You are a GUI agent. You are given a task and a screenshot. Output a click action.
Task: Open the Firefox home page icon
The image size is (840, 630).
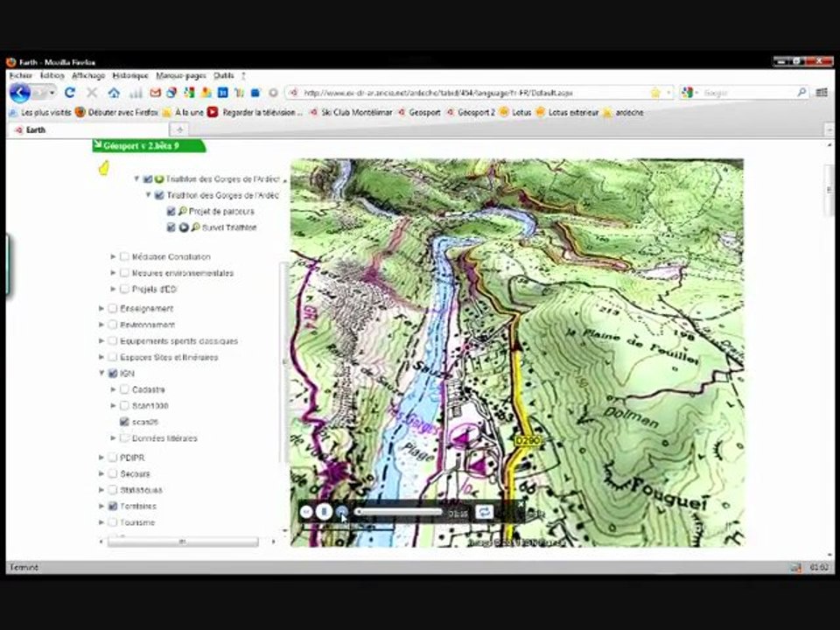[x=114, y=93]
